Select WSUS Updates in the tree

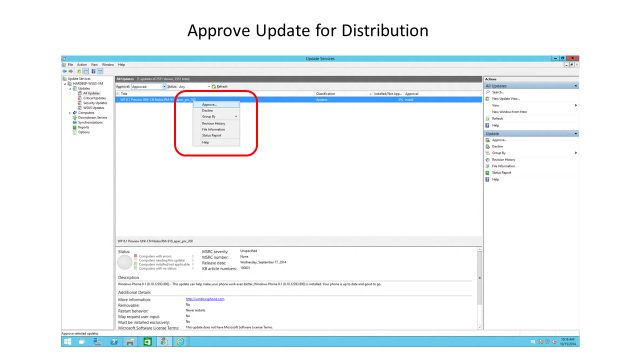(x=93, y=108)
